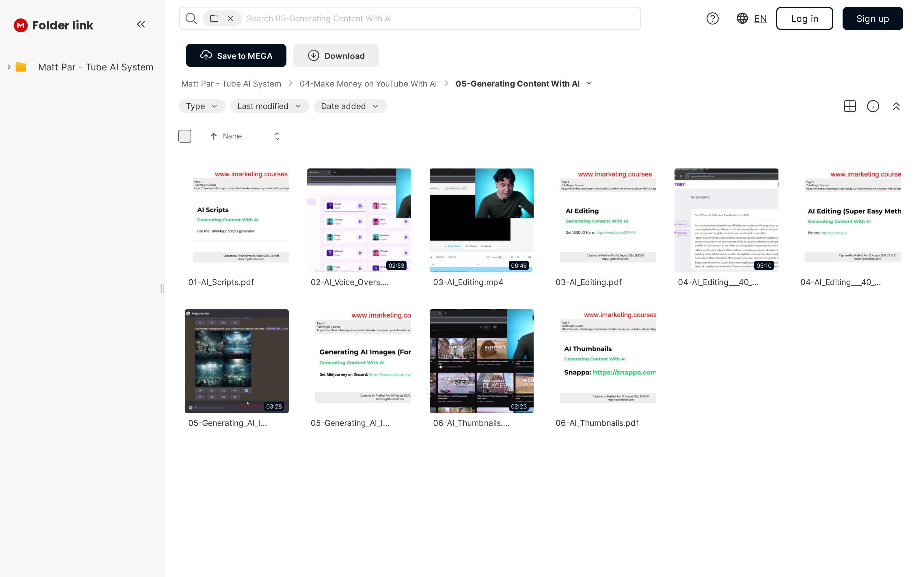Open the info panel icon
Screen dimensions: 924x577
(873, 106)
